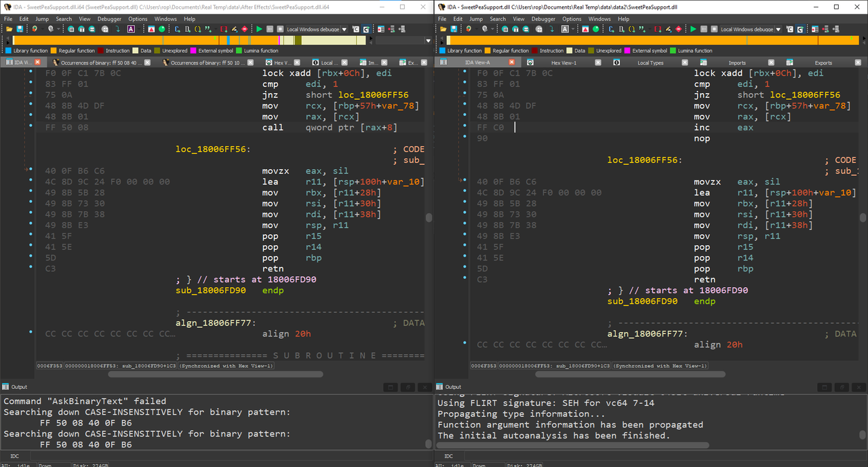Click the save icon in right IDA window
Image resolution: width=868 pixels, height=467 pixels.
(x=454, y=29)
